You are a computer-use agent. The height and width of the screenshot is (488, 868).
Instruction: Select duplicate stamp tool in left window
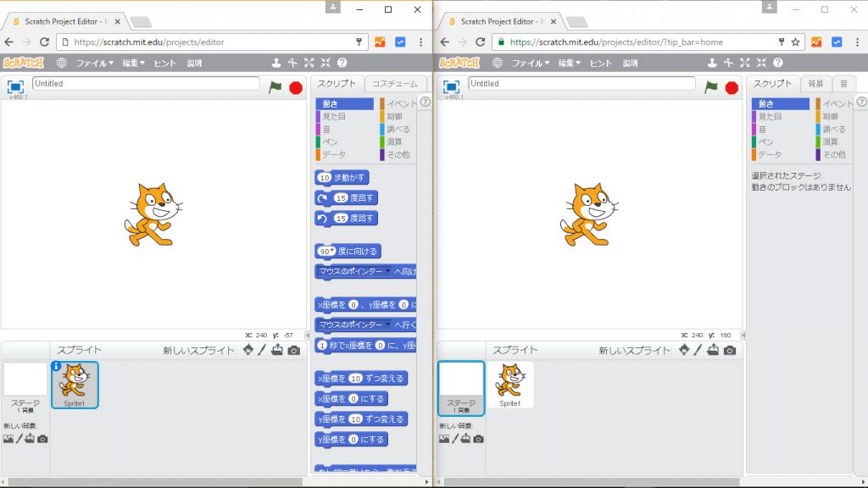pyautogui.click(x=276, y=63)
